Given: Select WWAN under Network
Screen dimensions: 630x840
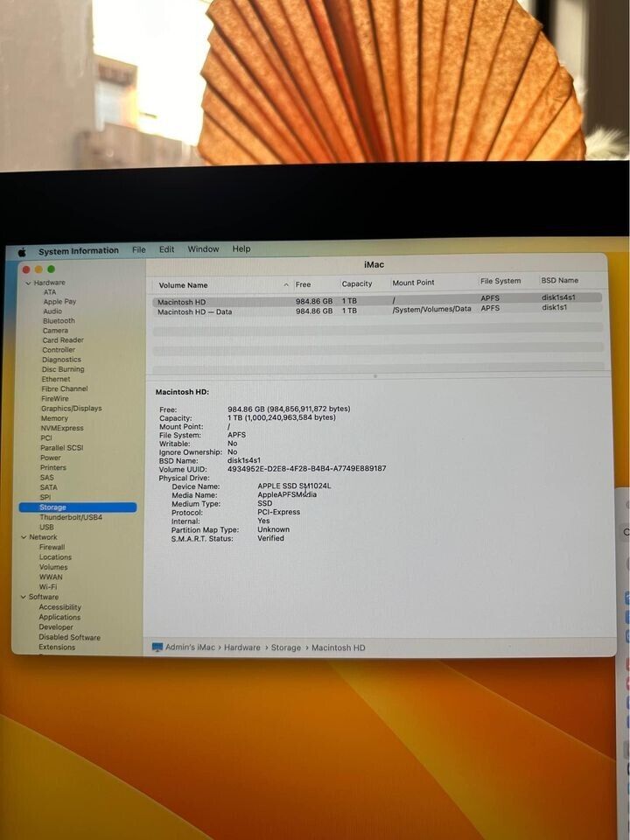Looking at the screenshot, I should tap(51, 577).
